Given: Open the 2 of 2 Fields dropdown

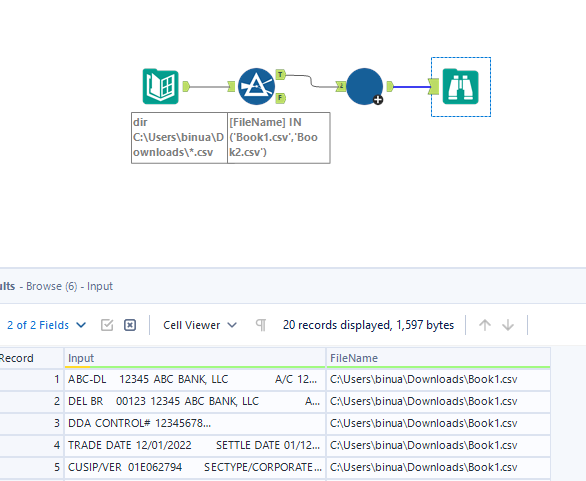Looking at the screenshot, I should pos(46,325).
